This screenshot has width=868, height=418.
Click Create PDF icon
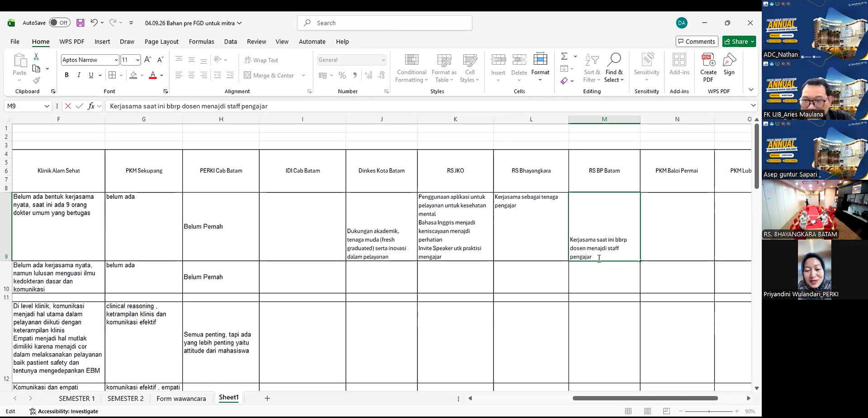(x=708, y=68)
